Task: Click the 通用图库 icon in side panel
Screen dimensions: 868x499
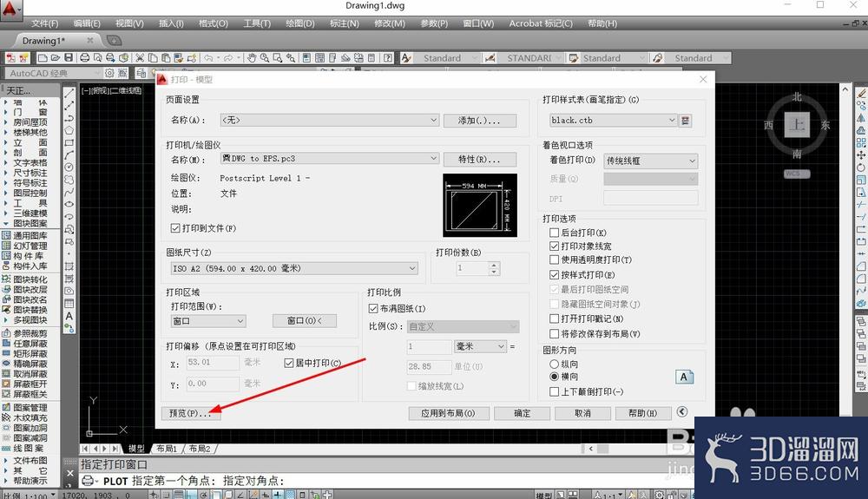Action: [7, 235]
